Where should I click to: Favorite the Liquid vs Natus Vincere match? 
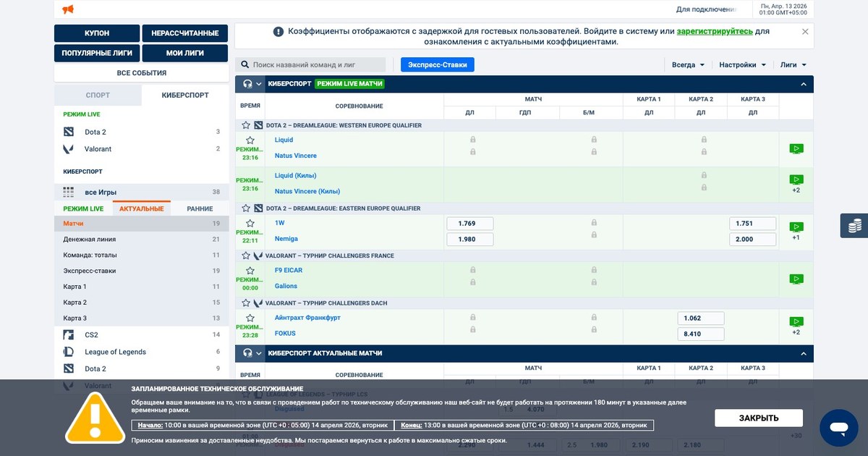point(250,140)
